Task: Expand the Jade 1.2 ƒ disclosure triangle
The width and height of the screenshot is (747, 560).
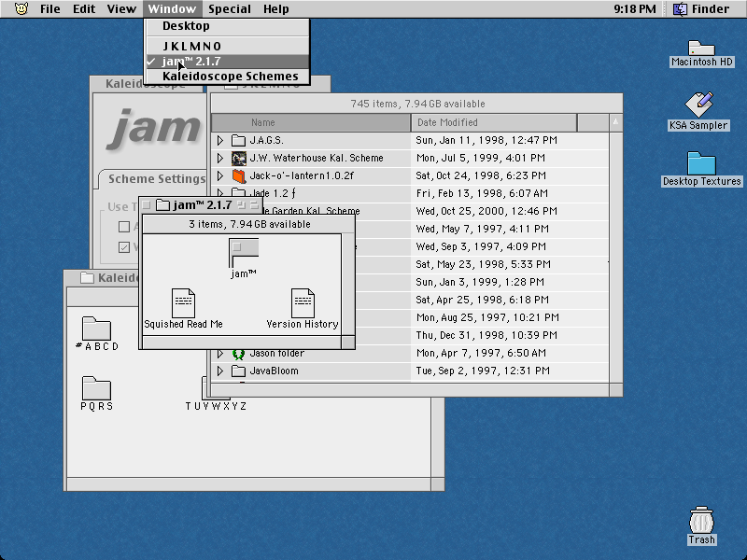Action: 220,192
